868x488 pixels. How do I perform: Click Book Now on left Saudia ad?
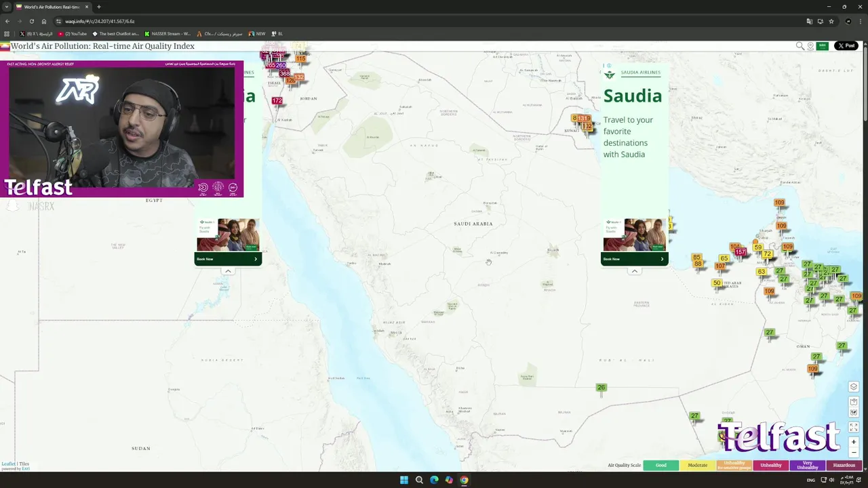[x=227, y=259]
